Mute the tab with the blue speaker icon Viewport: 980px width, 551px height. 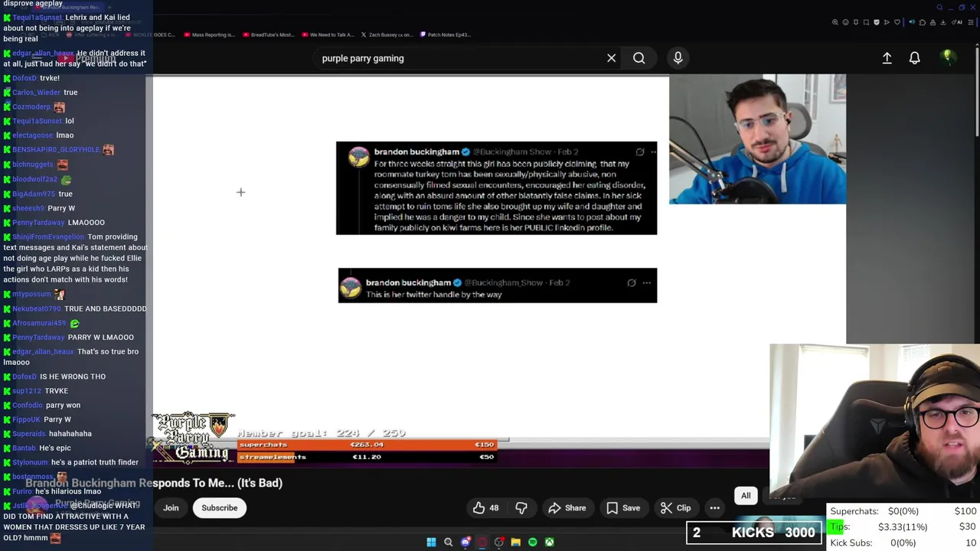[x=912, y=22]
